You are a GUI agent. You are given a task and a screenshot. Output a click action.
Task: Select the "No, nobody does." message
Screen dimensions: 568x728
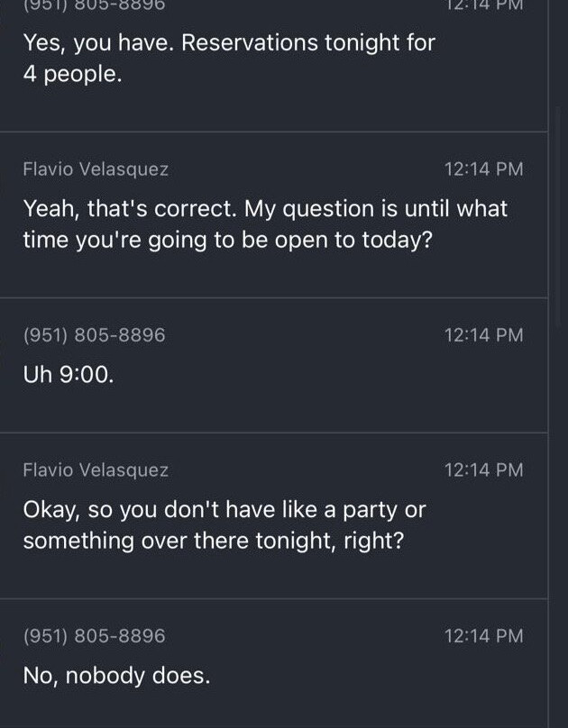[116, 676]
